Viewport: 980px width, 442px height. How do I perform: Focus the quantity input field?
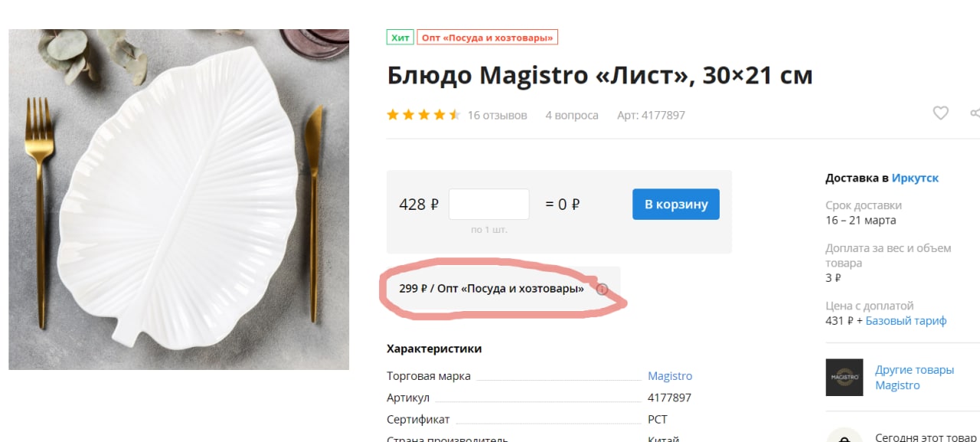coord(489,205)
